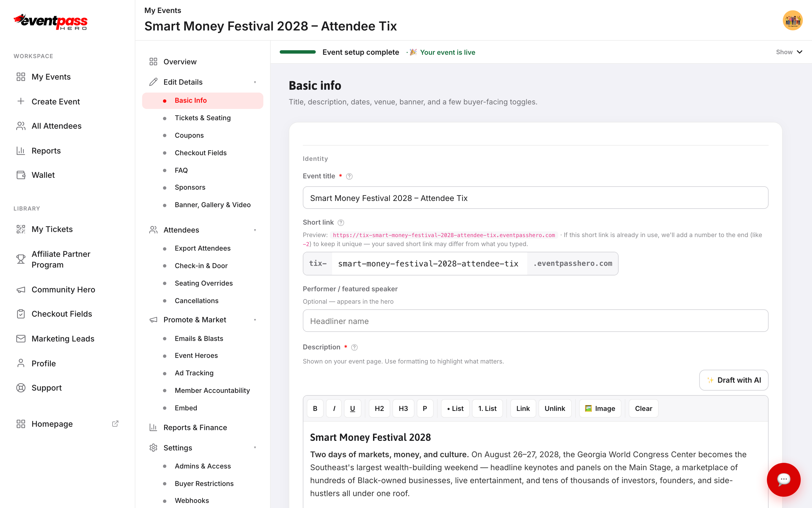Click the event setup progress bar

297,52
